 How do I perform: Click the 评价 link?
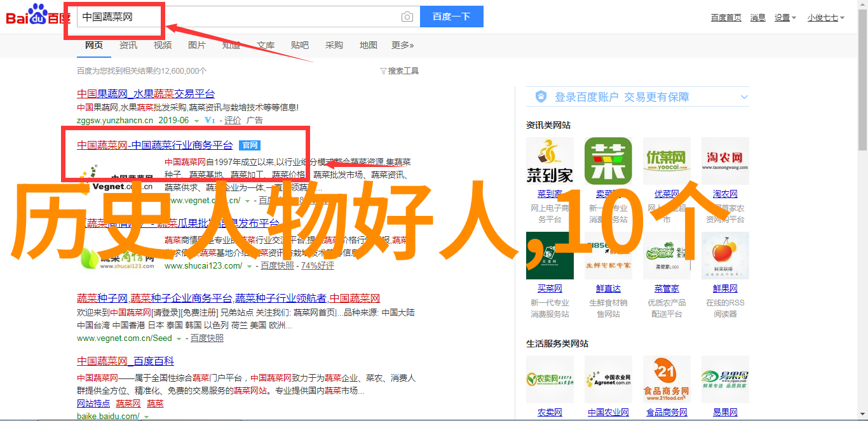(233, 120)
